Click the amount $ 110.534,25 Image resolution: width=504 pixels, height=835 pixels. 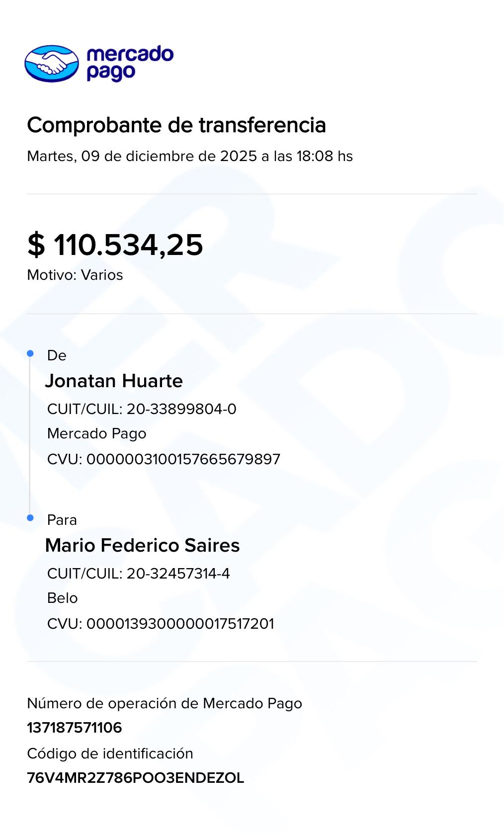click(x=115, y=245)
